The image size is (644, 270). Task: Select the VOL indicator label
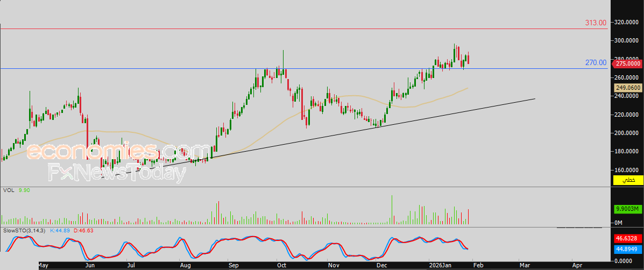8,190
